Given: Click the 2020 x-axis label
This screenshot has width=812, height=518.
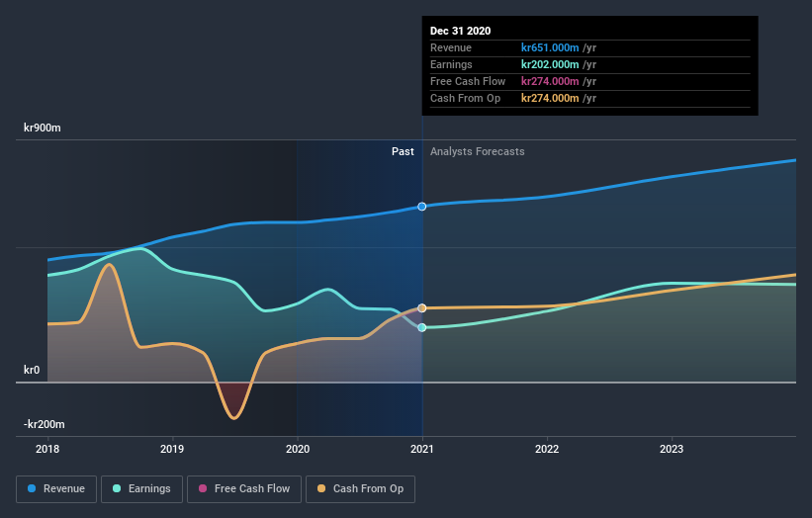Looking at the screenshot, I should click(x=298, y=449).
